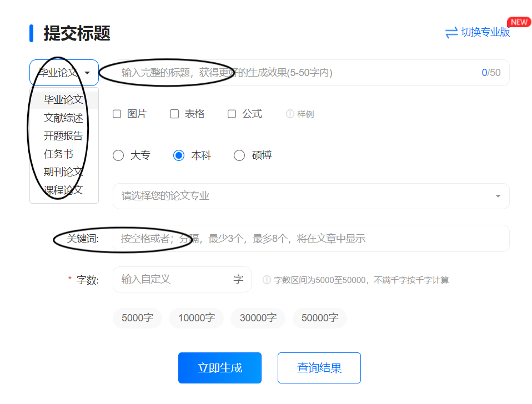
Task: Click the red NEW badge
Action: (x=519, y=22)
